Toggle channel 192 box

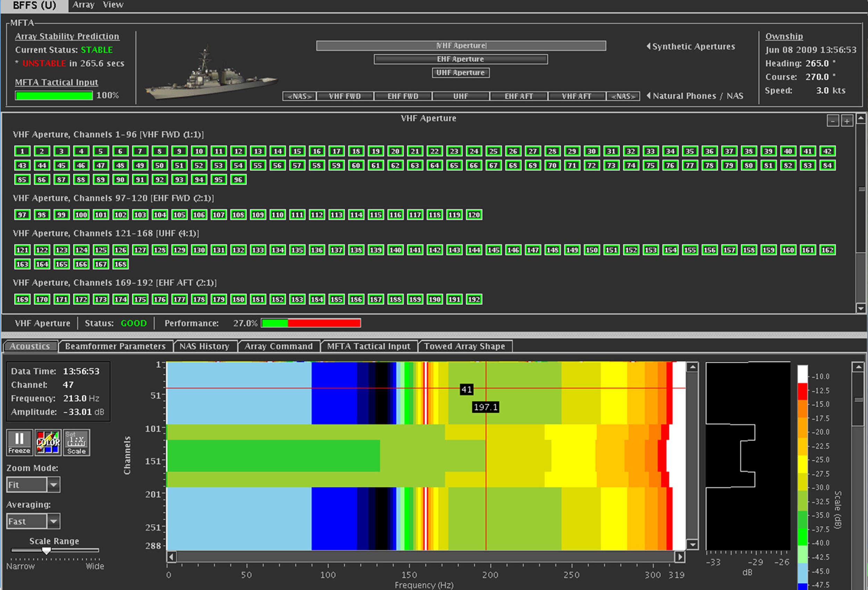(x=474, y=299)
